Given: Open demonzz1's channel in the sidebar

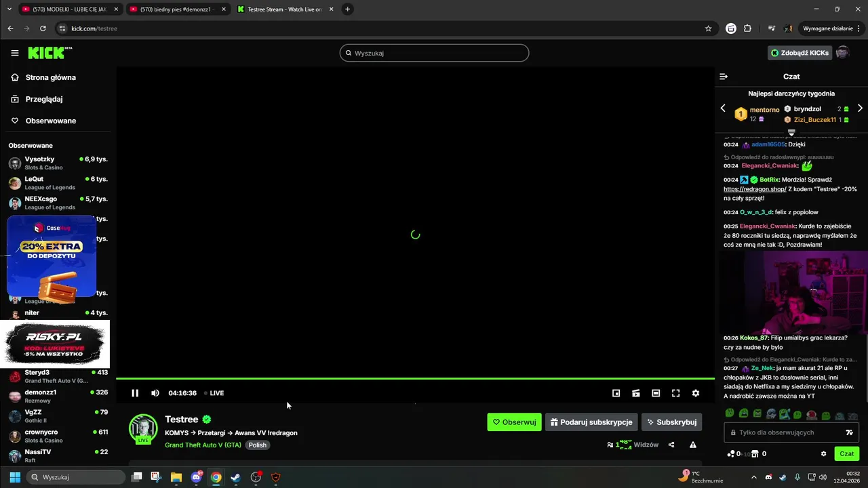Looking at the screenshot, I should click(58, 396).
